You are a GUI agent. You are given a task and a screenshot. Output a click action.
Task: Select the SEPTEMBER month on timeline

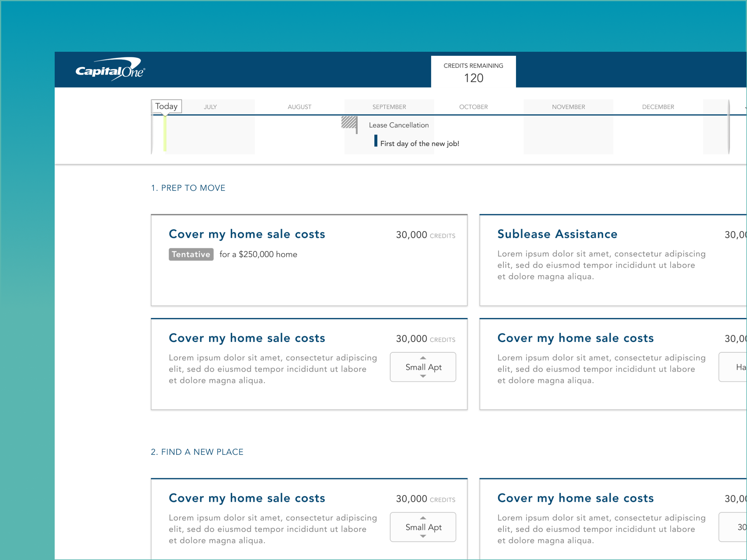point(389,107)
